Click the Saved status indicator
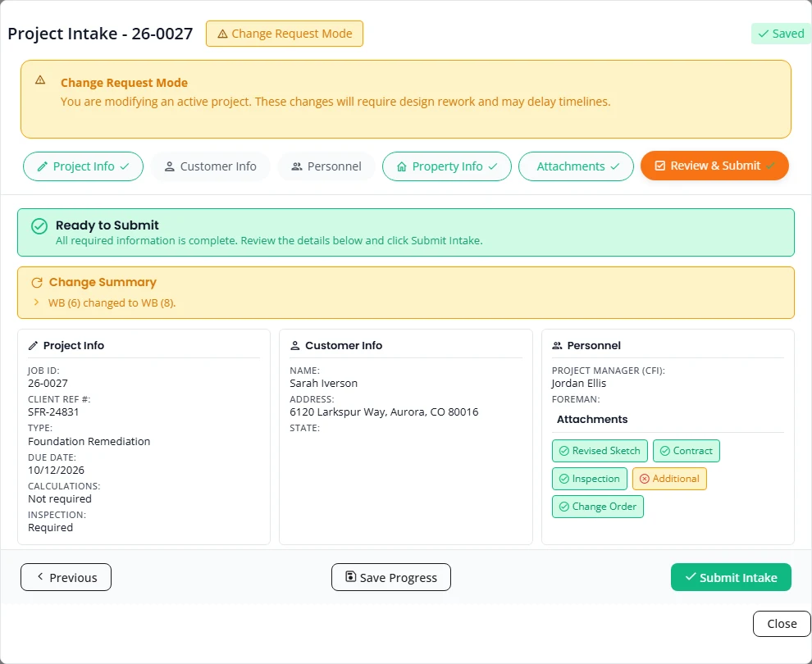This screenshot has height=664, width=812. pyautogui.click(x=781, y=34)
